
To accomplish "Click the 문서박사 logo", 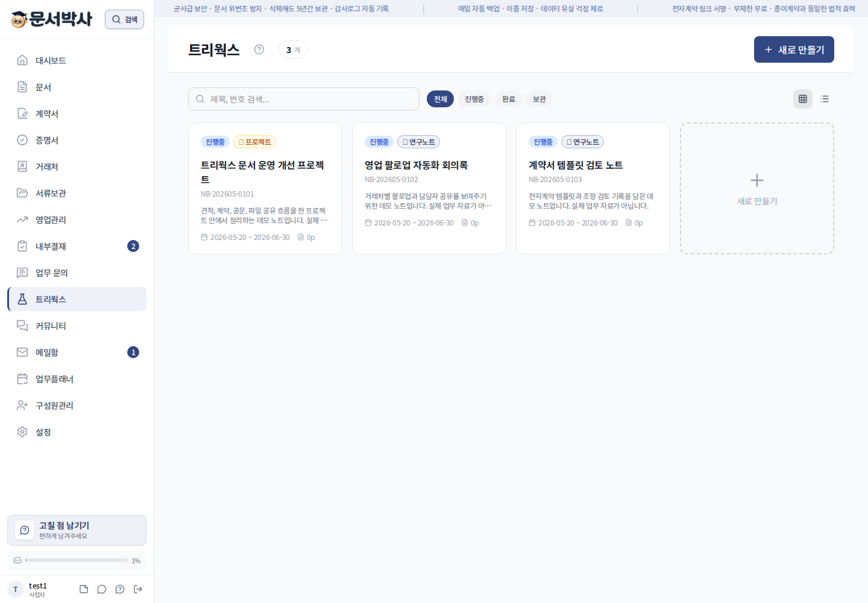I will coord(52,19).
